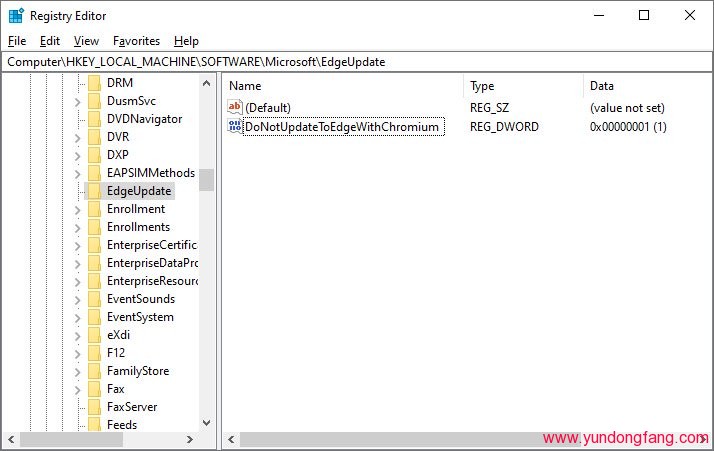The width and height of the screenshot is (714, 451).
Task: Expand the Enrollments key
Action: (77, 228)
